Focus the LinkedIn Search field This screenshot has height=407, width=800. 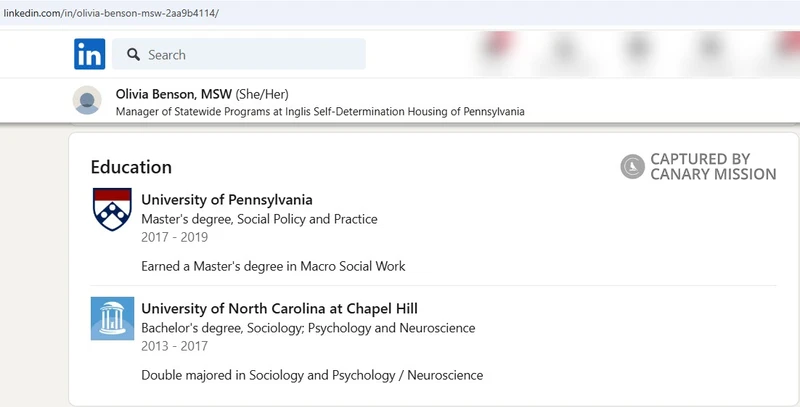pyautogui.click(x=250, y=55)
